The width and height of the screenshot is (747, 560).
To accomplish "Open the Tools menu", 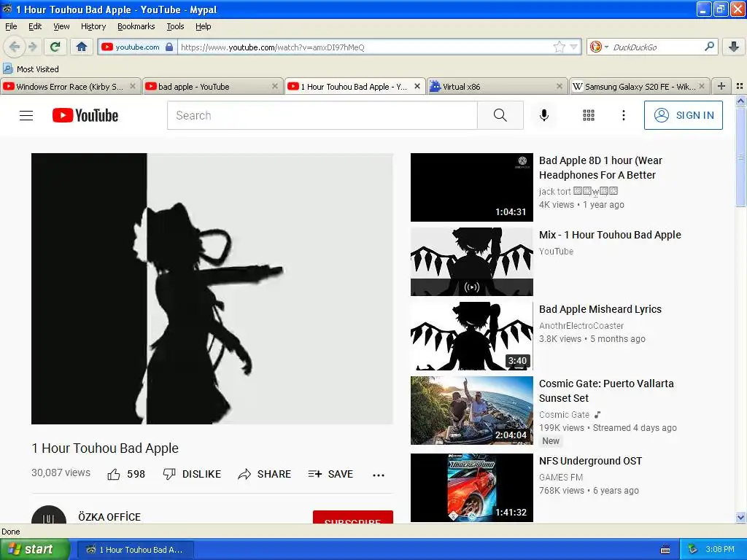I will click(x=175, y=26).
